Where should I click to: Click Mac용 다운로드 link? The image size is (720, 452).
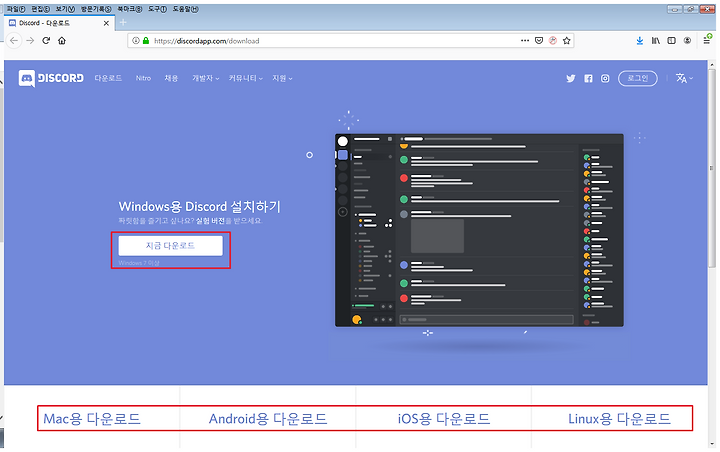[x=92, y=418]
